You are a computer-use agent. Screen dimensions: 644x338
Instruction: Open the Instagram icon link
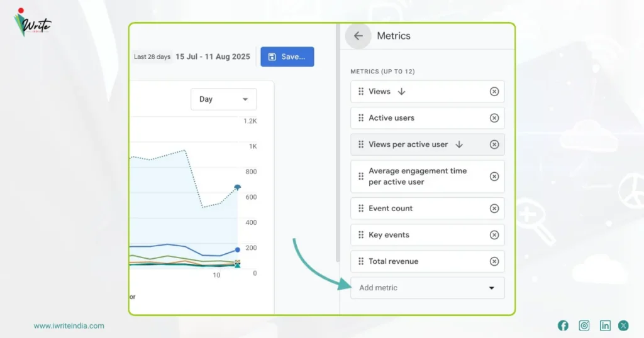click(x=584, y=325)
